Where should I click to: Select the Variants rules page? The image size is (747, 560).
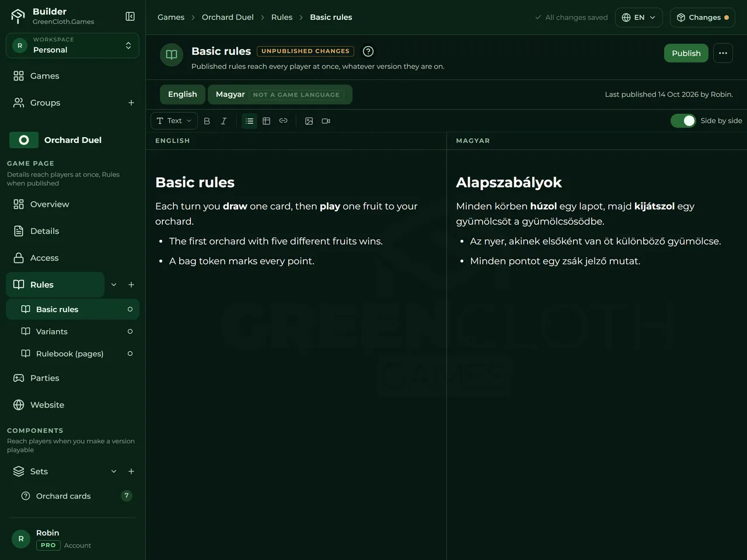tap(72, 331)
